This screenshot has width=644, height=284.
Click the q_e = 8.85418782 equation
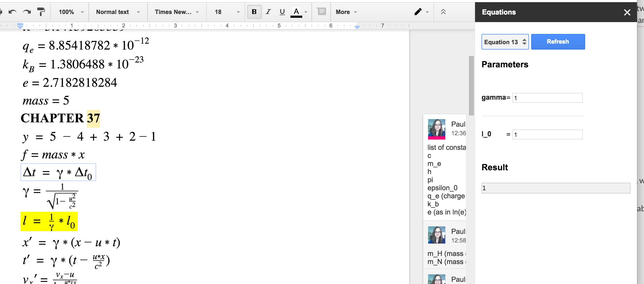pyautogui.click(x=86, y=45)
